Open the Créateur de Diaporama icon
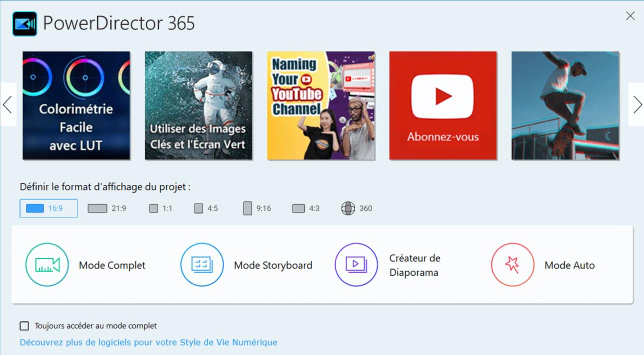This screenshot has height=355, width=644. (356, 264)
